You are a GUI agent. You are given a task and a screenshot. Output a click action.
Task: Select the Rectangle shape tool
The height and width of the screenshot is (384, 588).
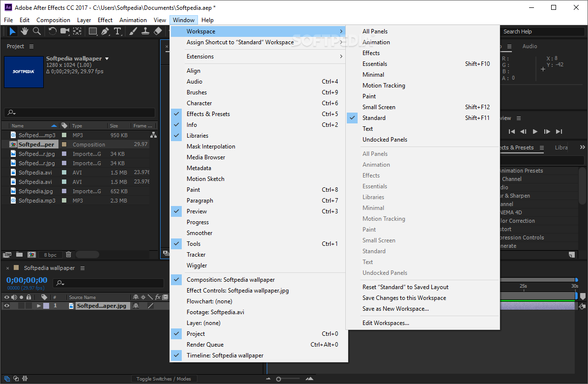93,31
